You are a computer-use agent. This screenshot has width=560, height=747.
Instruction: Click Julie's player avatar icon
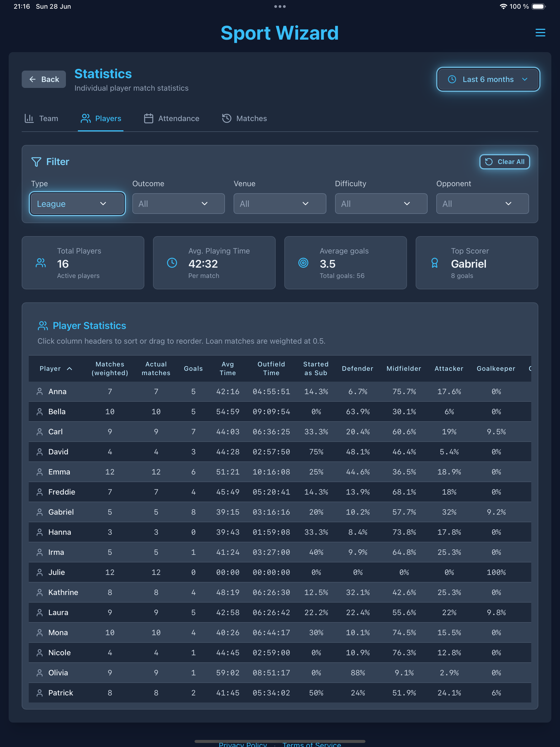40,572
